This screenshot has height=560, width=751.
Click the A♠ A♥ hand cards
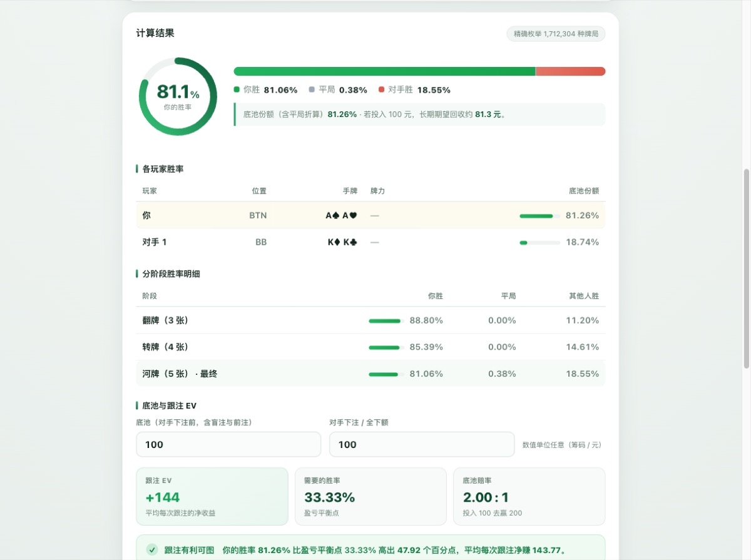pyautogui.click(x=341, y=215)
